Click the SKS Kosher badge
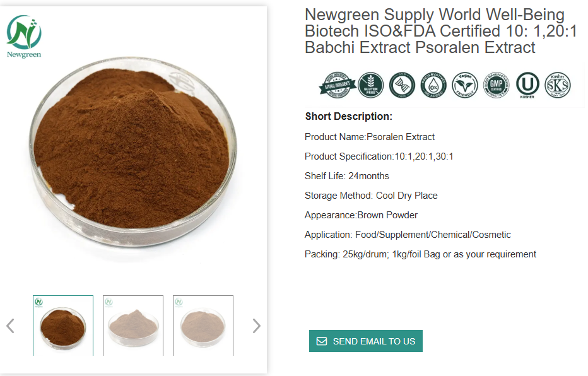Screen dimensions: 588x376 pyautogui.click(x=558, y=85)
